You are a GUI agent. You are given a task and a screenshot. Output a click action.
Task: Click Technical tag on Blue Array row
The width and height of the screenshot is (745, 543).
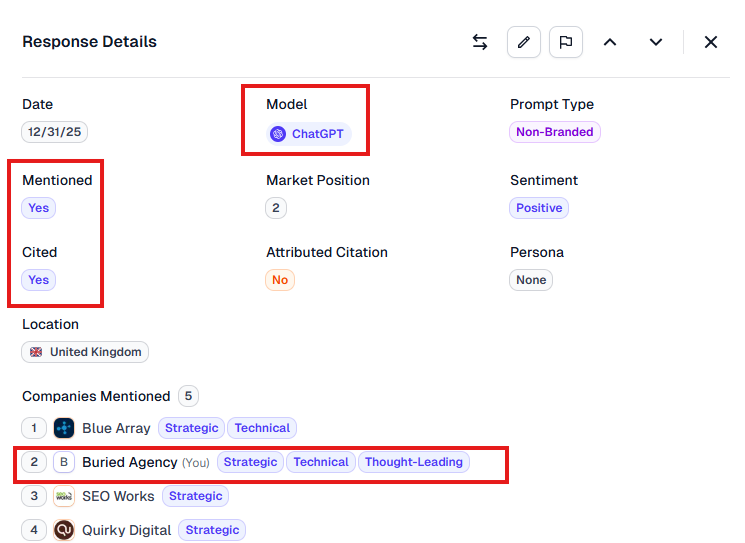(x=262, y=428)
